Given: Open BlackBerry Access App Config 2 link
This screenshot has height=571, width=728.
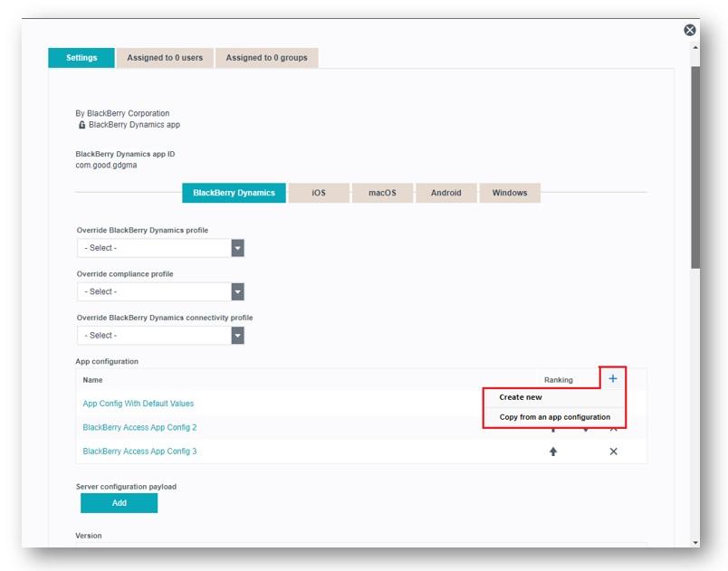Looking at the screenshot, I should coord(139,427).
